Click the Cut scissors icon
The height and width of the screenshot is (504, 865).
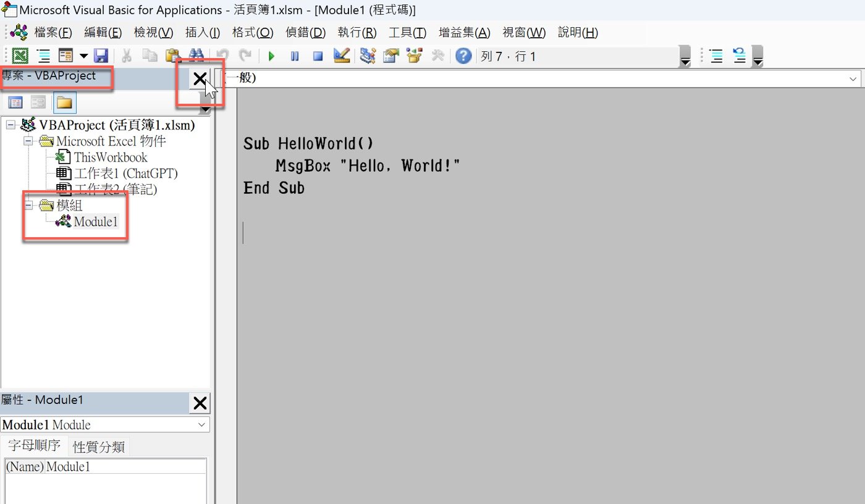pyautogui.click(x=127, y=56)
